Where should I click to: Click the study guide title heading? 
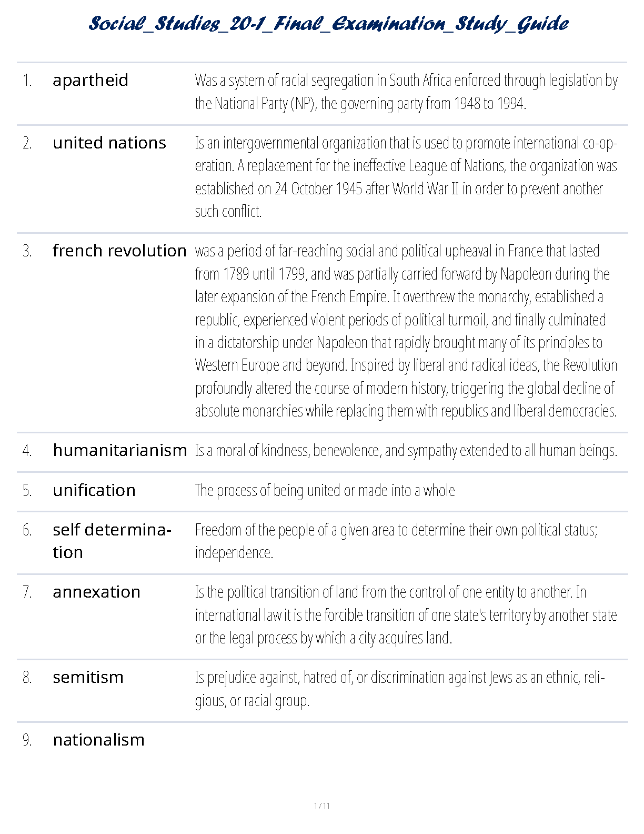[328, 24]
